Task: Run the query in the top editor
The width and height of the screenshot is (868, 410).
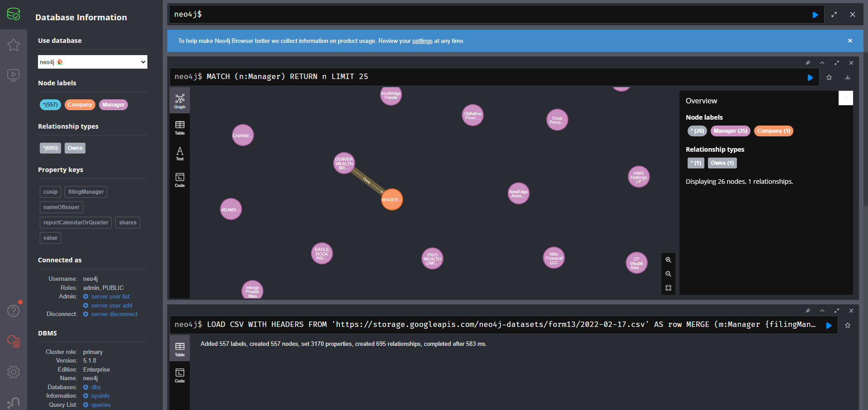Action: pos(815,15)
